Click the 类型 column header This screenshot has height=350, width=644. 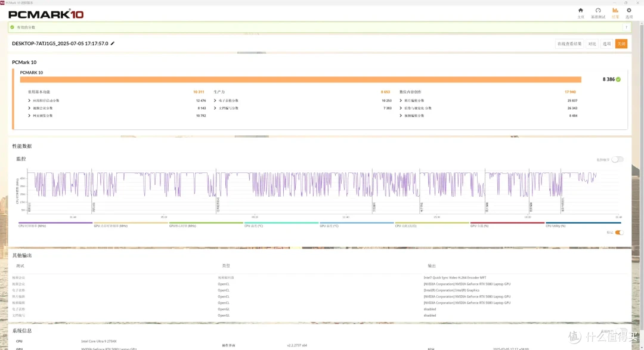pyautogui.click(x=226, y=266)
